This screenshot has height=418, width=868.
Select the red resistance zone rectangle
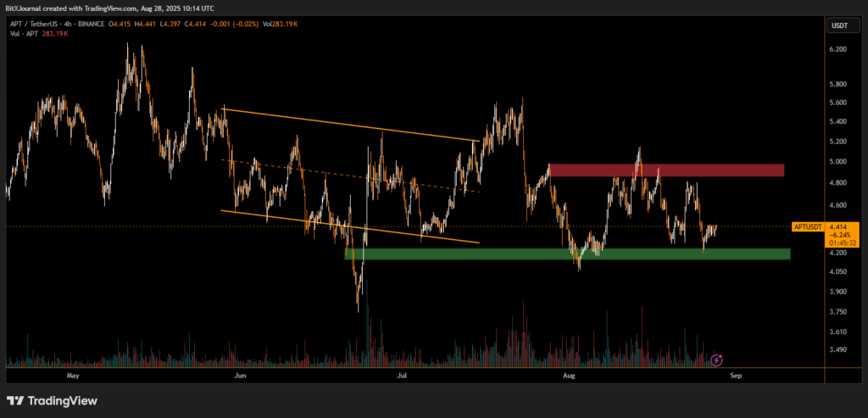(665, 170)
